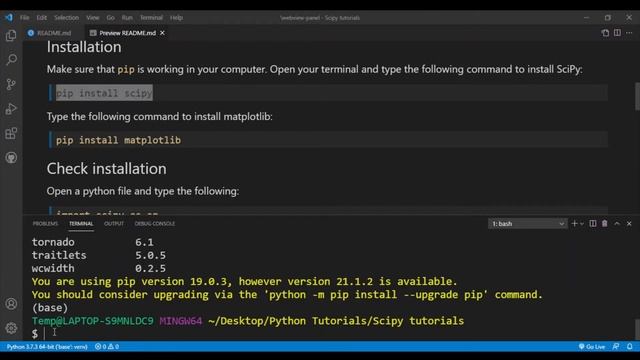
Task: Click the notifications bell in status bar
Action: click(x=629, y=347)
